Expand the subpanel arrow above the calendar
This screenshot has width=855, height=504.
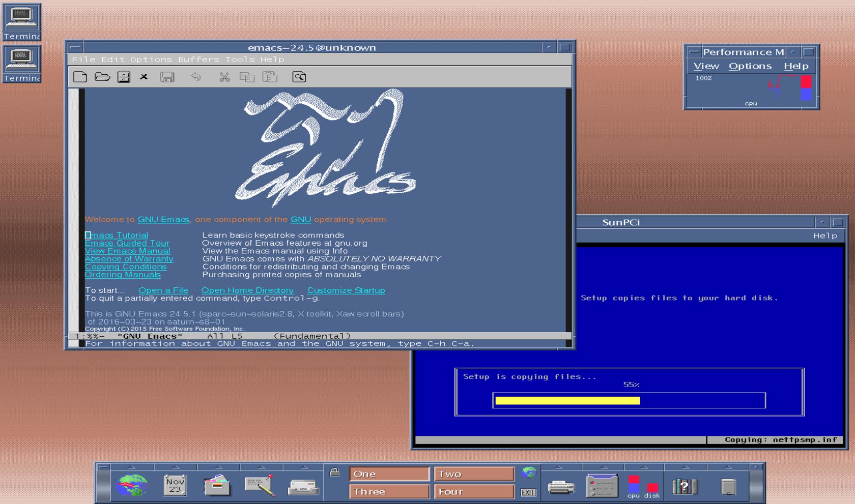tap(176, 467)
